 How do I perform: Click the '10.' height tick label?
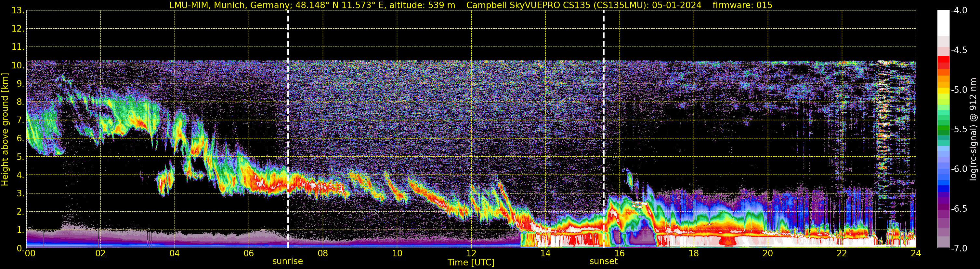click(18, 65)
